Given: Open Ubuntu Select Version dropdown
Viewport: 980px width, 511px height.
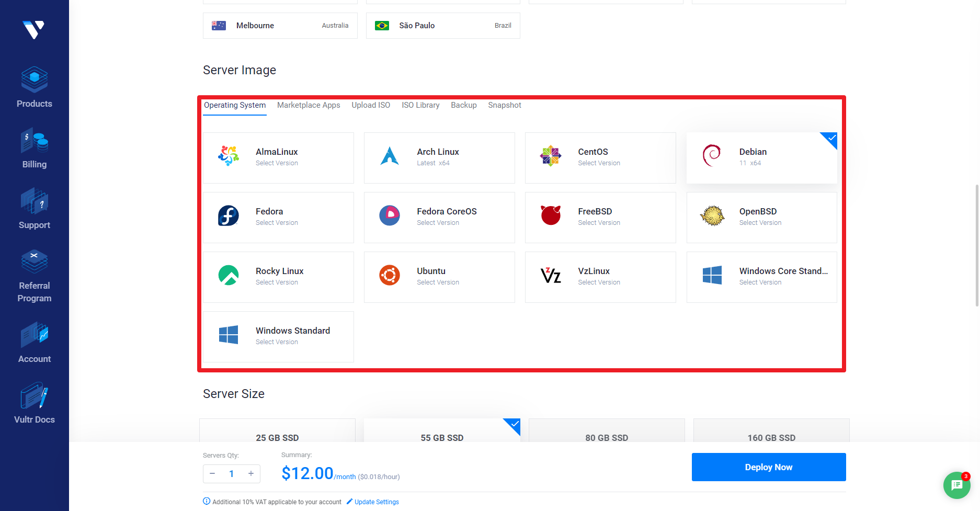Looking at the screenshot, I should click(438, 282).
